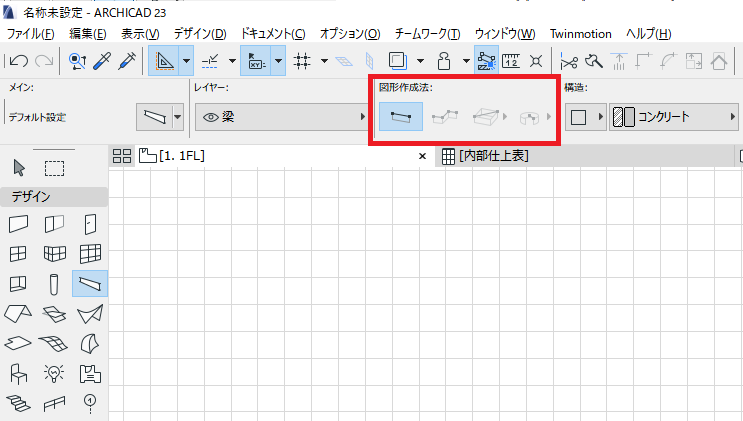Viewport: 743px width, 421px height.
Task: Open the basic structure square selector
Action: coord(586,117)
